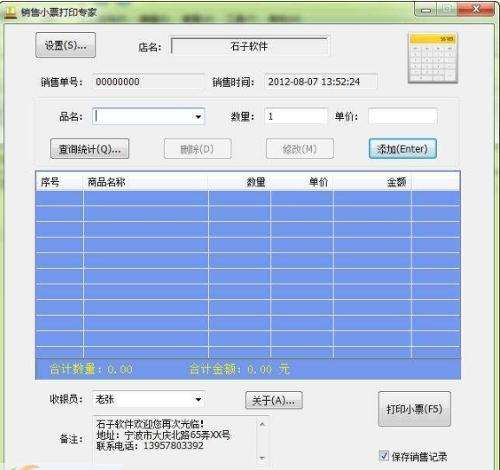The image size is (500, 470).
Task: Open the calculator icon
Action: 433,58
